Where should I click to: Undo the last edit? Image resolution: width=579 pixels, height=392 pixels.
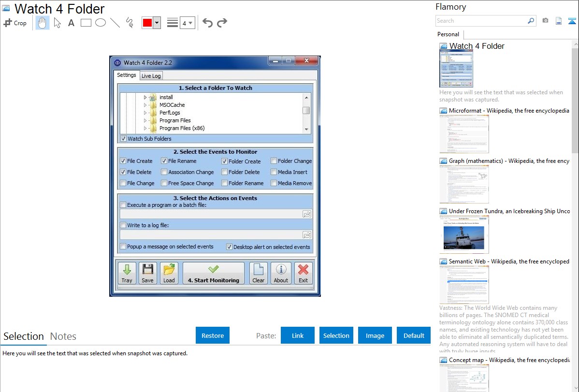(x=207, y=23)
